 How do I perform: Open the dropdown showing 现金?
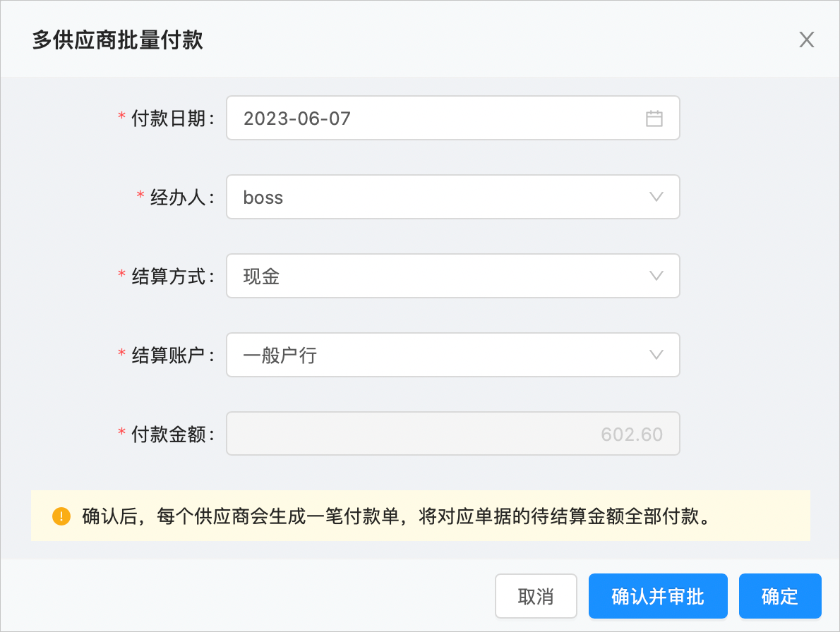click(x=452, y=276)
